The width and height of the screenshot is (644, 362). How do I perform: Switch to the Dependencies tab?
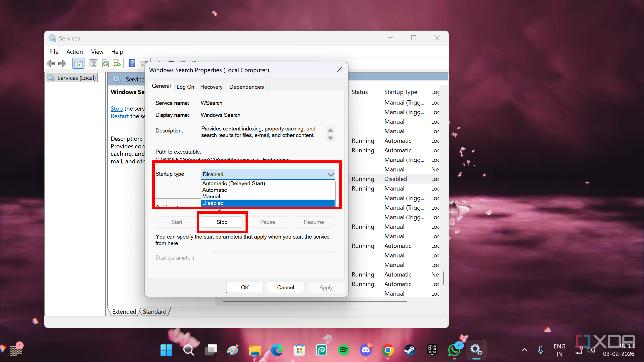coord(247,87)
